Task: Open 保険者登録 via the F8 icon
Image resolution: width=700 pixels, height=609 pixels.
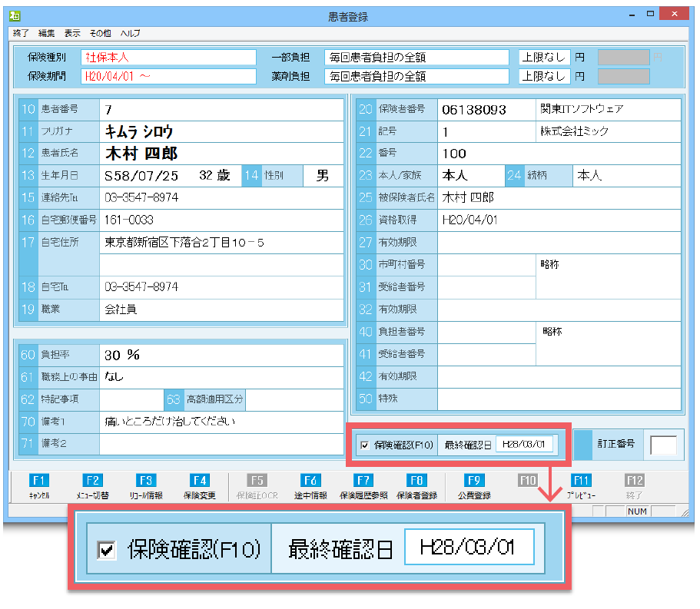Action: [x=416, y=485]
